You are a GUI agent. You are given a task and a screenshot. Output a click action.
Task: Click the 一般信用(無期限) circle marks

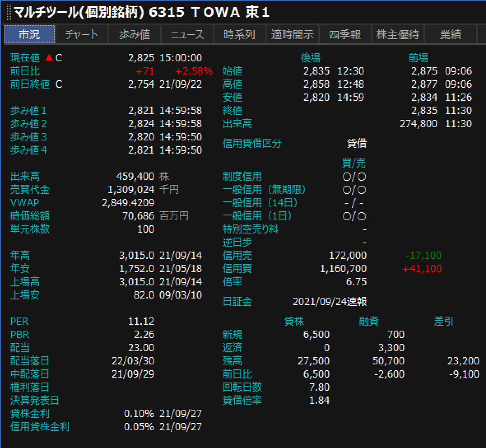tap(354, 190)
